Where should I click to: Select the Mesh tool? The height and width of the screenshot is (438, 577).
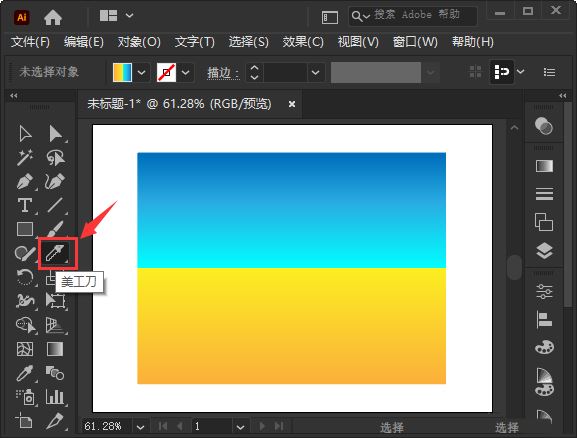click(25, 349)
